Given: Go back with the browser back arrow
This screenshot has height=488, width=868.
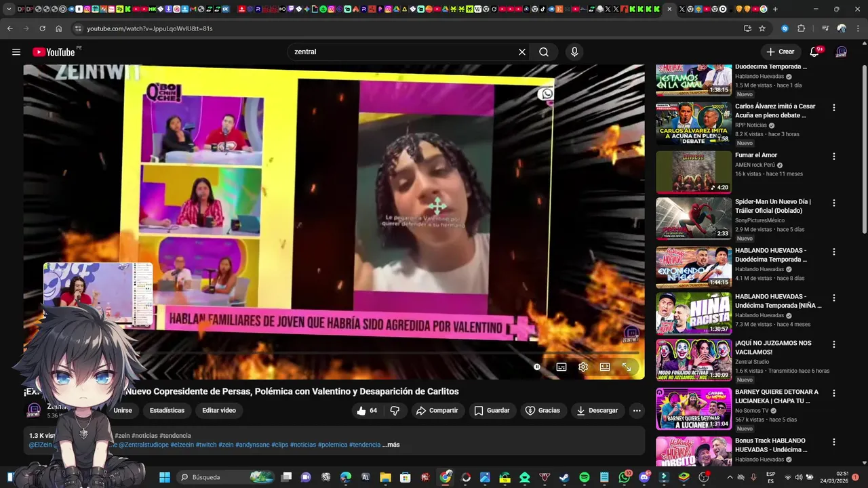Looking at the screenshot, I should (x=9, y=28).
